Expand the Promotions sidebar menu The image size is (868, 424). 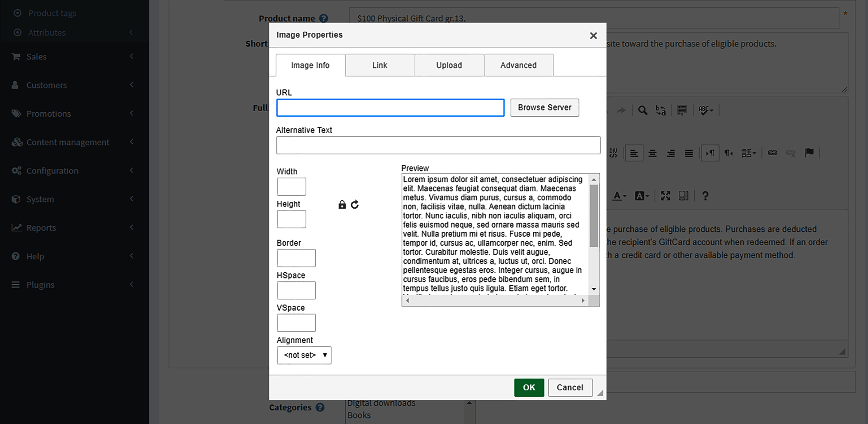click(74, 114)
